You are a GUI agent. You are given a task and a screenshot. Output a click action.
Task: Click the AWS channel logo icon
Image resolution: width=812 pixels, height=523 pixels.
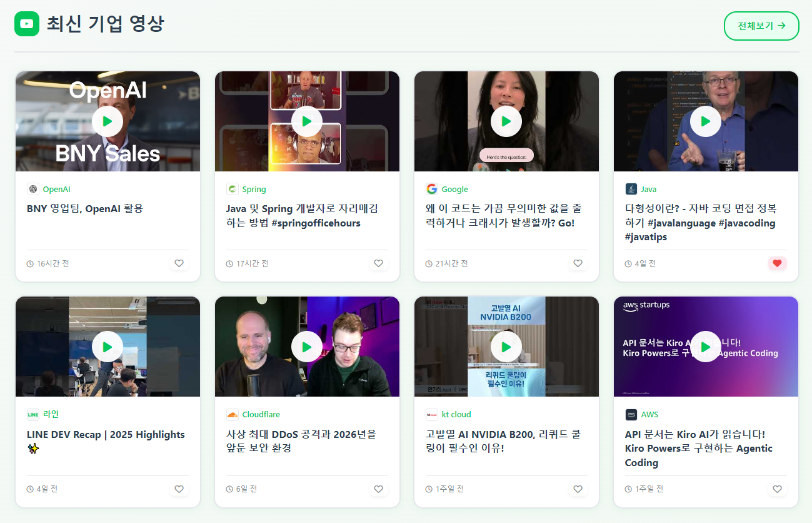[x=631, y=414]
